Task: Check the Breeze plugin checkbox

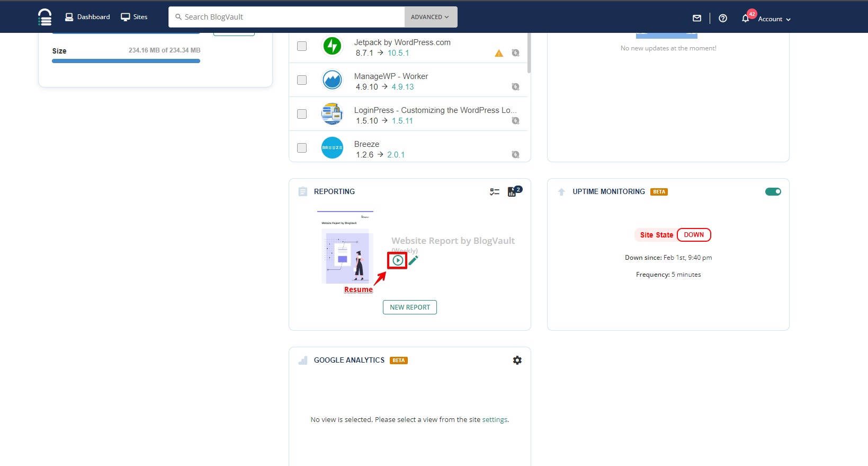Action: (x=302, y=148)
